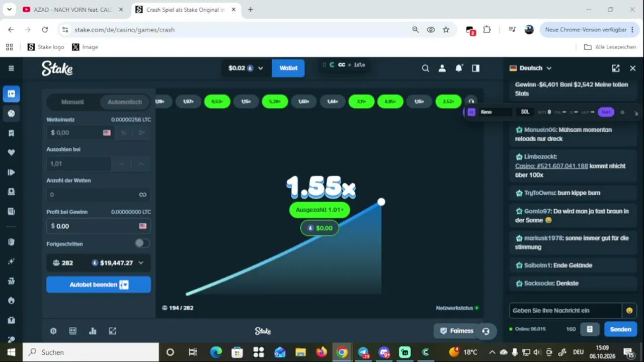Click Autobet beenden

(99, 285)
